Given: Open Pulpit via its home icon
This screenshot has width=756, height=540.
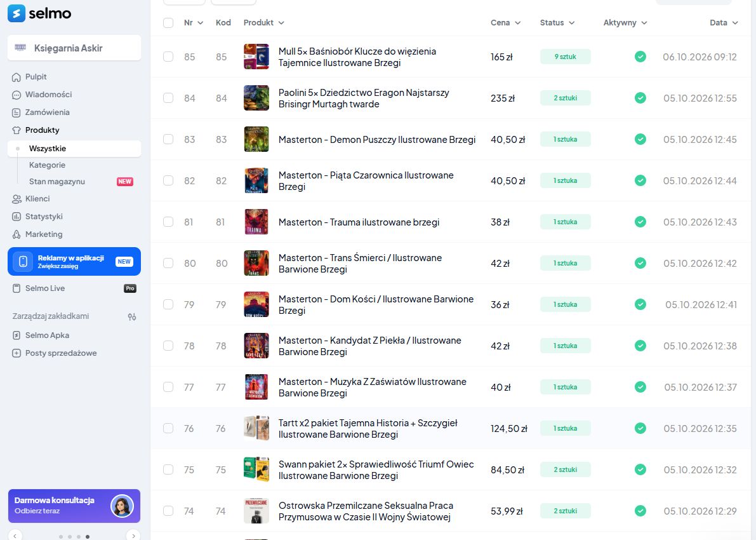Looking at the screenshot, I should pos(17,78).
